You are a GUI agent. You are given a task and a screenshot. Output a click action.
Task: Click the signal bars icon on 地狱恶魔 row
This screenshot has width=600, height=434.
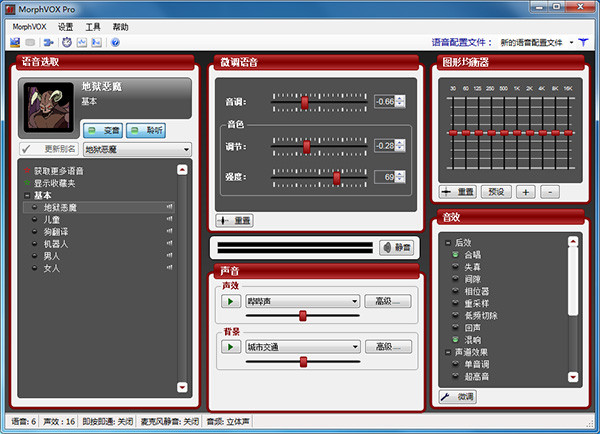(170, 207)
